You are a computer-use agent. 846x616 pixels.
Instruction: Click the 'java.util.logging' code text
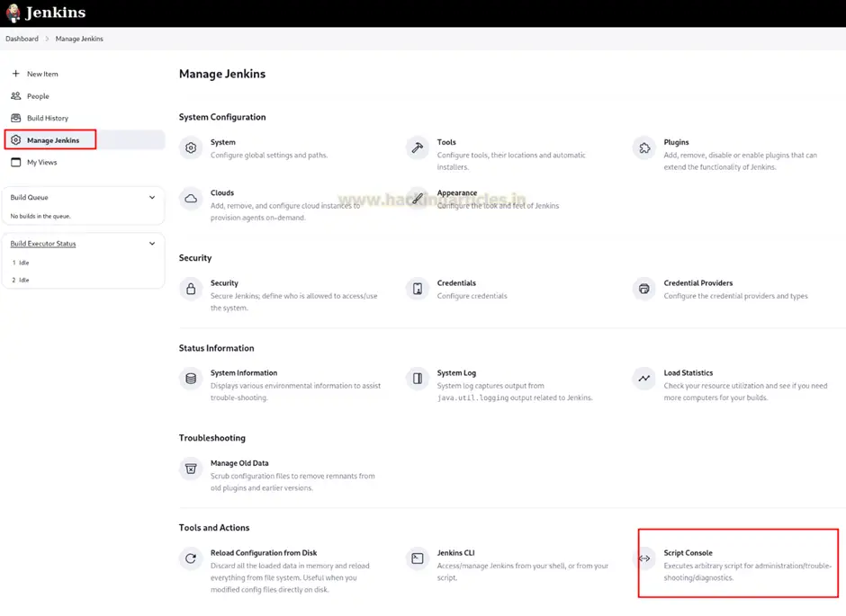tap(472, 397)
